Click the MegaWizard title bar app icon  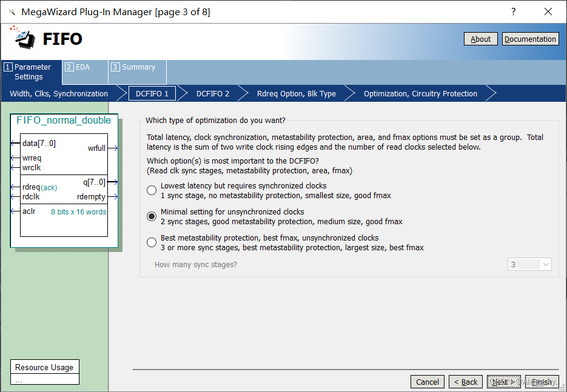tap(12, 12)
